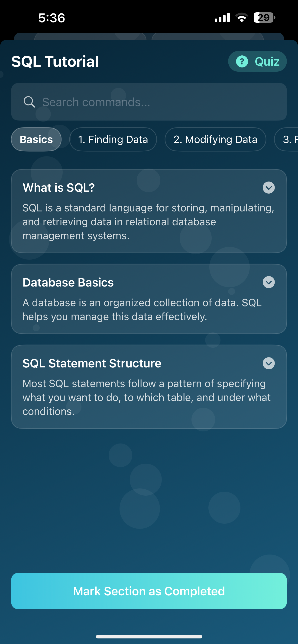Image resolution: width=298 pixels, height=644 pixels.
Task: Tap the Database Basics card heading
Action: click(68, 282)
